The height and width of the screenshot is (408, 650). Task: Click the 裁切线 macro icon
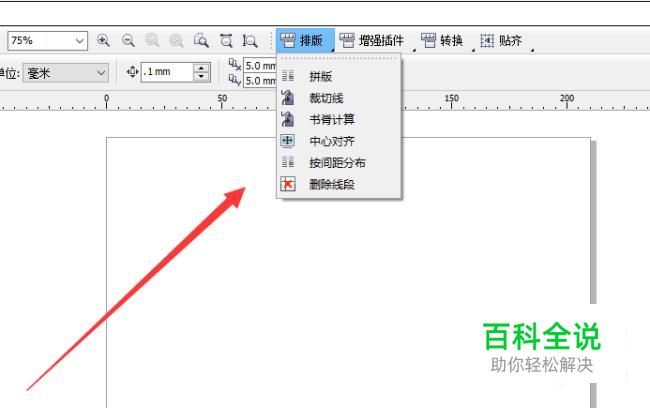(288, 97)
